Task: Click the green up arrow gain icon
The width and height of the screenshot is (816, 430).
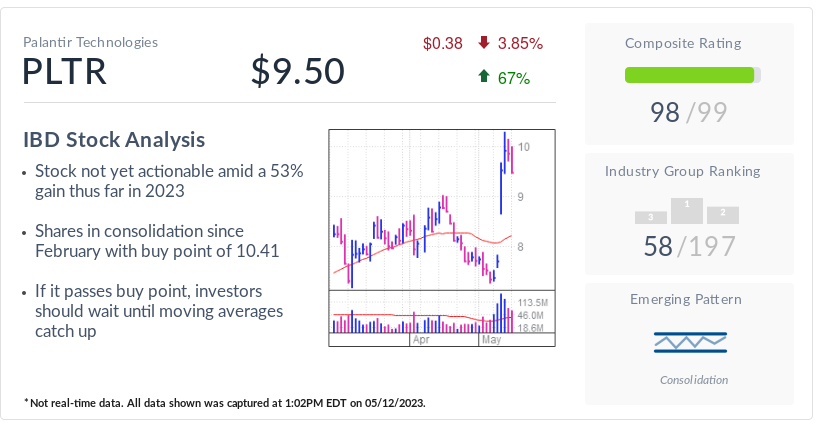Action: pos(484,77)
